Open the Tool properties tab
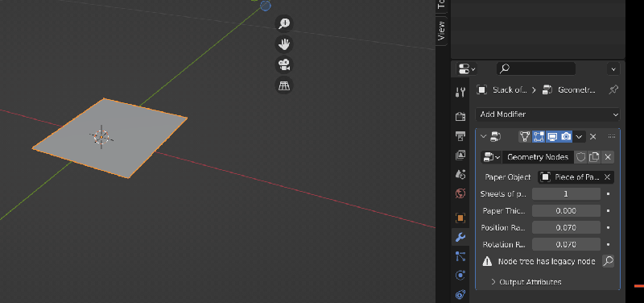644x303 pixels. [460, 92]
